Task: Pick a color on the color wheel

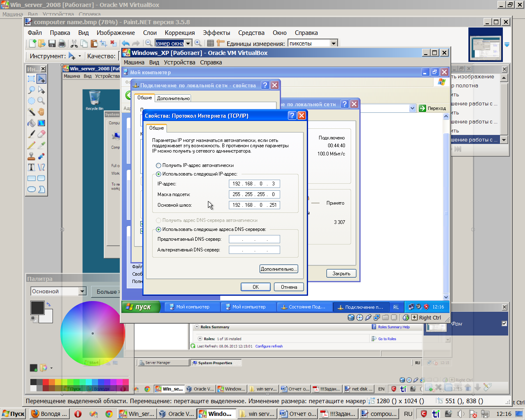Action: (92, 333)
